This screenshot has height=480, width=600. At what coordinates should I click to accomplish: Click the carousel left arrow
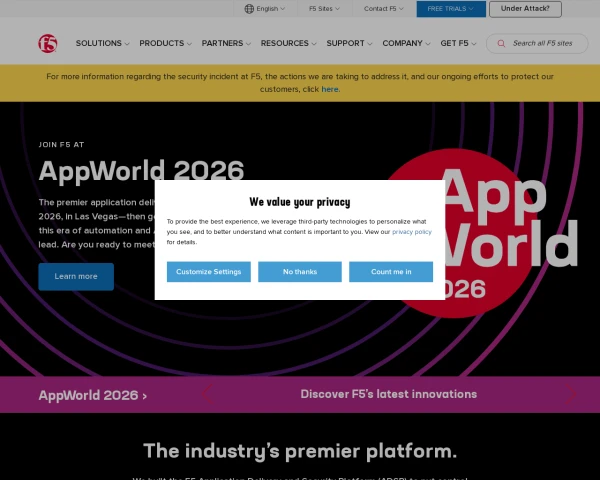coord(207,394)
